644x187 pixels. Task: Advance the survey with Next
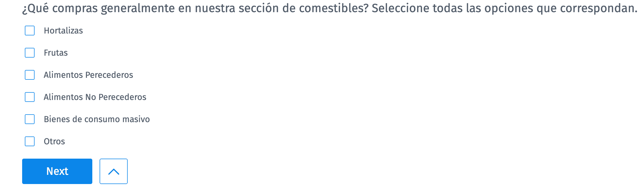point(57,171)
